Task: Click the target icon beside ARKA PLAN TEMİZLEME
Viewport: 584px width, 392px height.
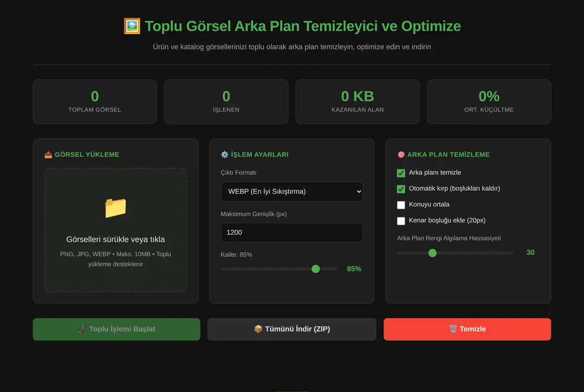Action: (x=401, y=155)
